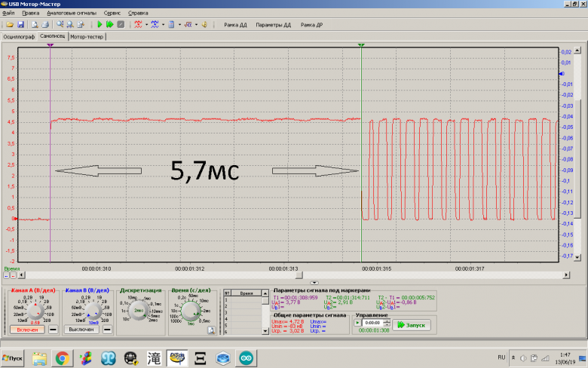
Task: Click the Open file folder icon
Action: click(9, 25)
